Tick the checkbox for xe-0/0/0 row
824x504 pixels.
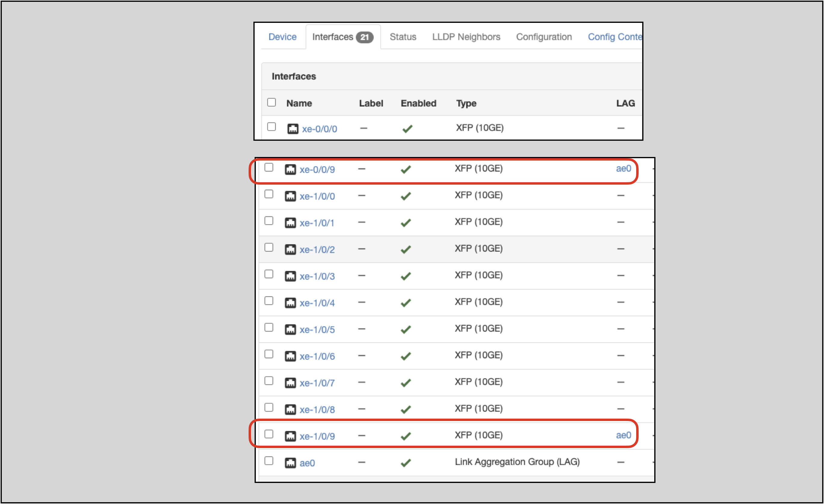pos(271,127)
